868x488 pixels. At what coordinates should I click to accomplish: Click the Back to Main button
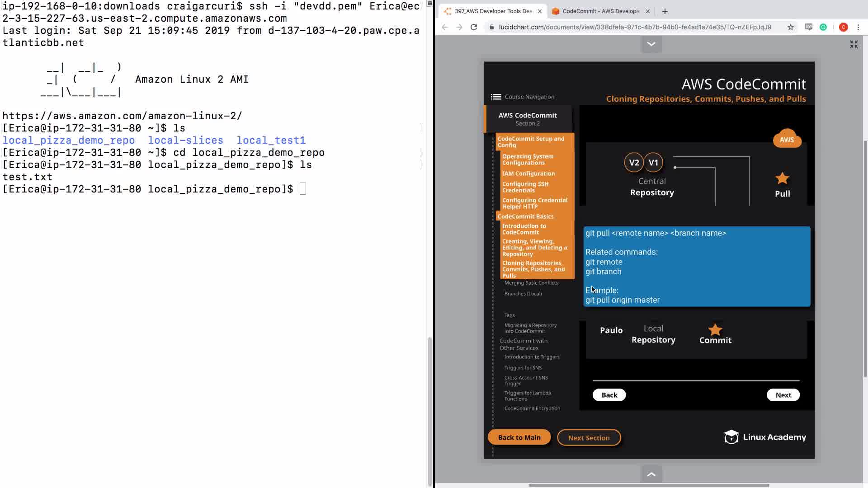click(519, 437)
